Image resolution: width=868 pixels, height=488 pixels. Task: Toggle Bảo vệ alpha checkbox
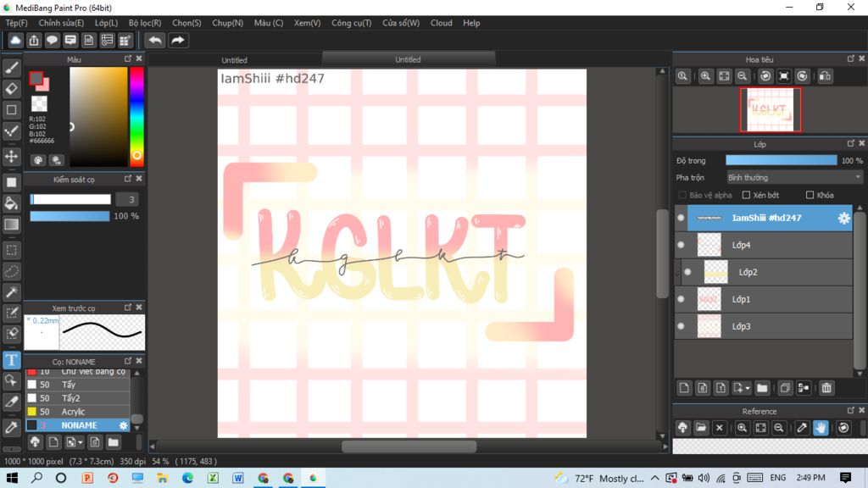pyautogui.click(x=682, y=196)
